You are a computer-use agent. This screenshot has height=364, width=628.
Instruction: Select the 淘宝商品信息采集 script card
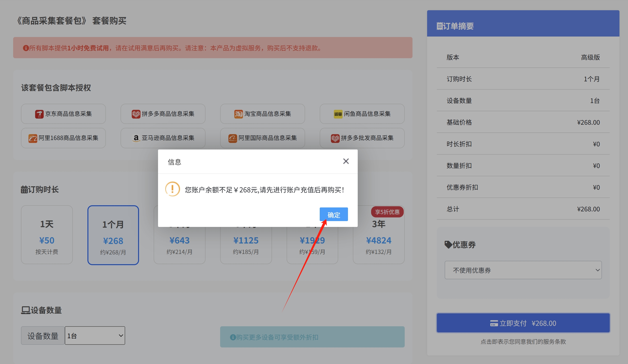pos(262,114)
